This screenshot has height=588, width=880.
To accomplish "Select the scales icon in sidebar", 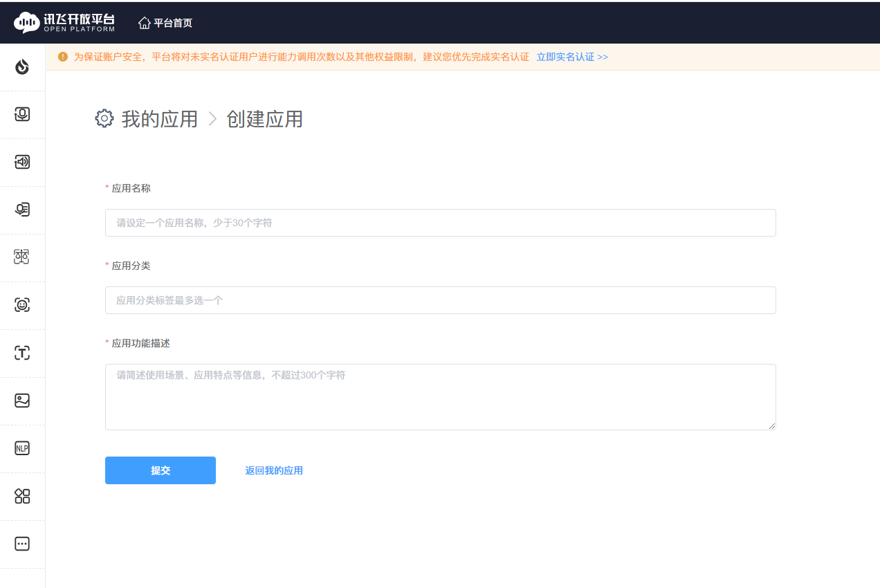I will (x=22, y=257).
